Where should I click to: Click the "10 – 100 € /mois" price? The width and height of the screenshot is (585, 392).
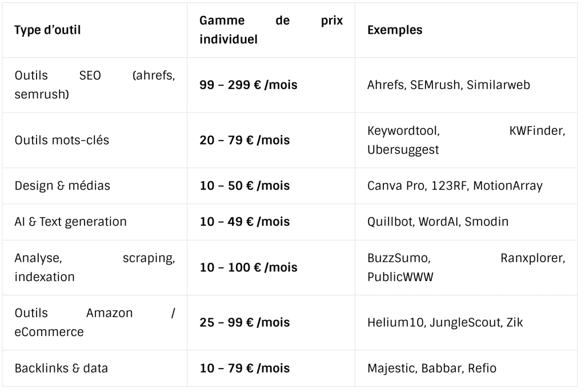pyautogui.click(x=249, y=267)
